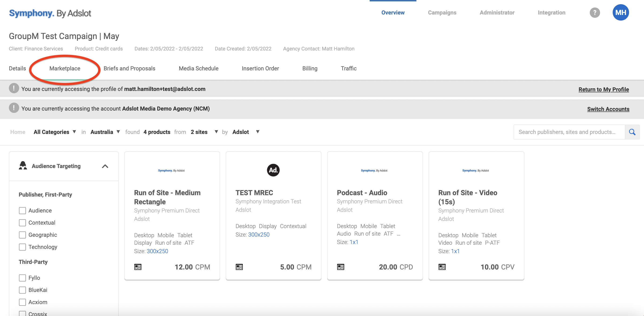This screenshot has width=644, height=316.
Task: Open the MH user avatar menu
Action: 620,12
